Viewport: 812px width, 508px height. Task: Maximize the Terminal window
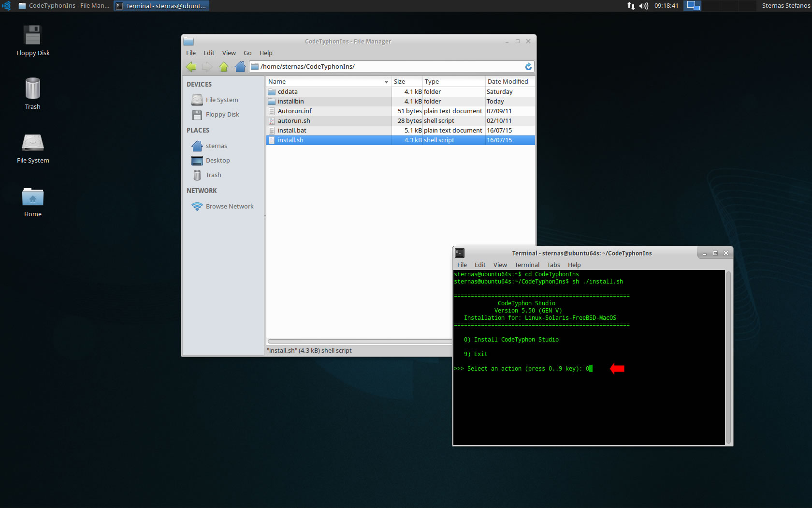(x=715, y=253)
